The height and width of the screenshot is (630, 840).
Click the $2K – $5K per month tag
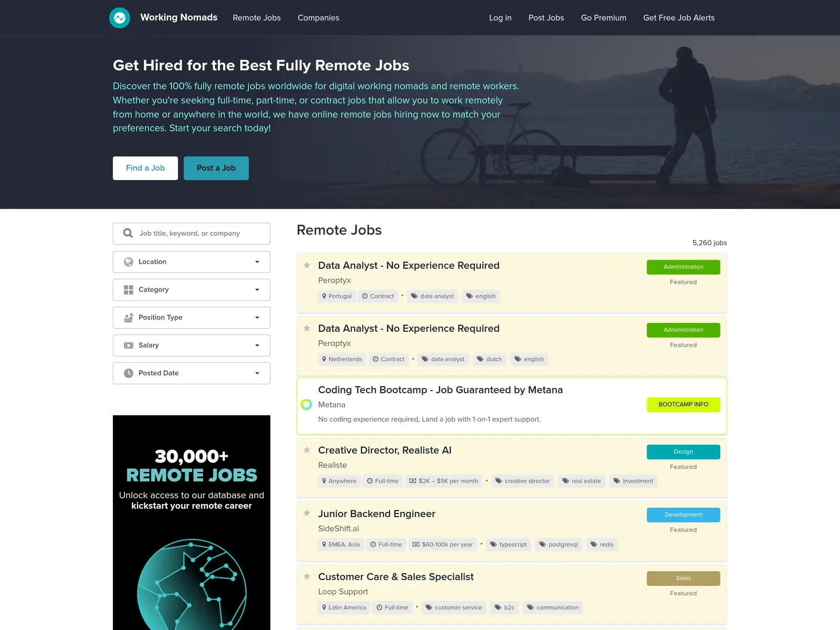click(444, 481)
